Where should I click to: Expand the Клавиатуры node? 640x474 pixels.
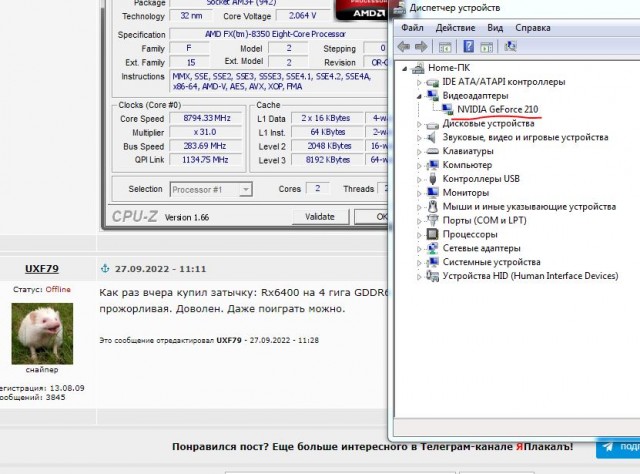click(419, 152)
